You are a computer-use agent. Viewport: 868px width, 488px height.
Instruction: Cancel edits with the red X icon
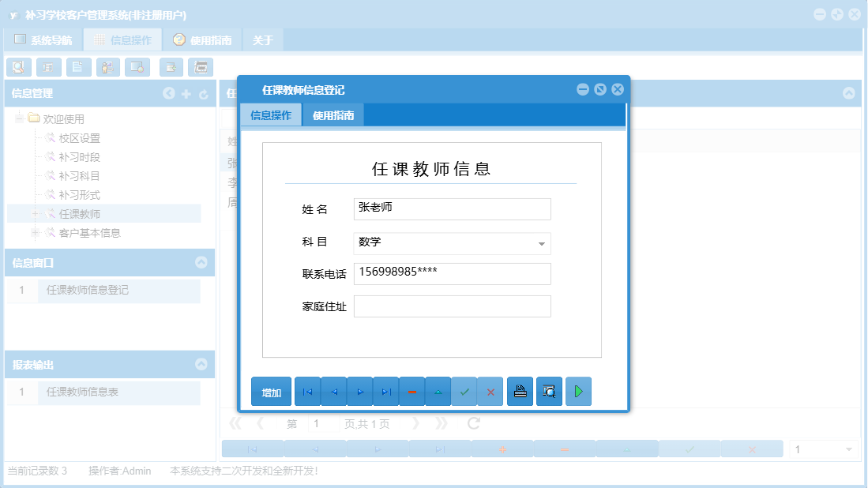tap(490, 391)
